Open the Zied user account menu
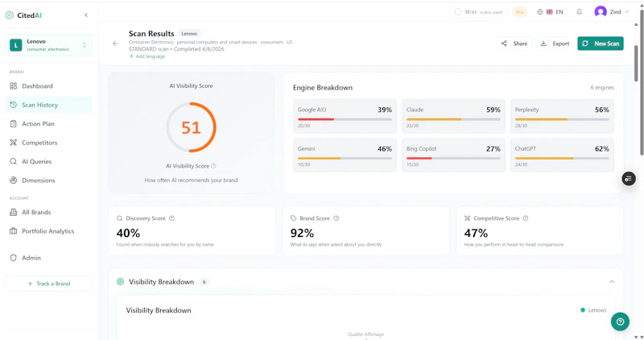 pos(612,12)
